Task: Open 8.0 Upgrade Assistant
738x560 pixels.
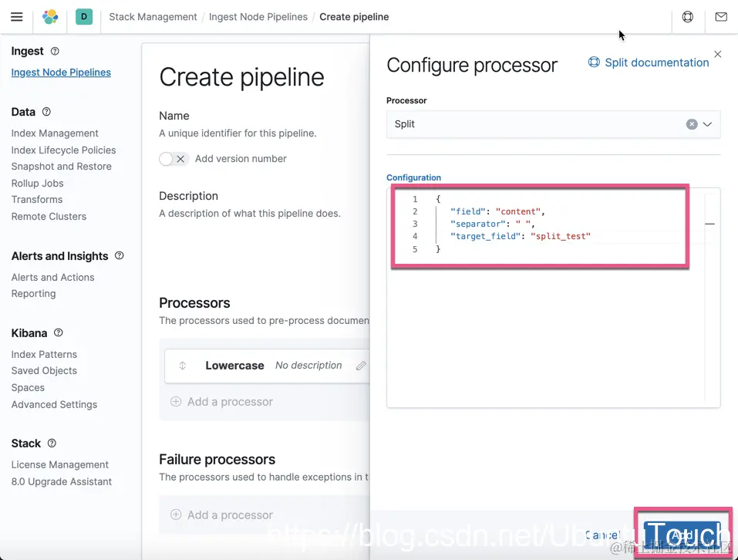Action: tap(62, 481)
